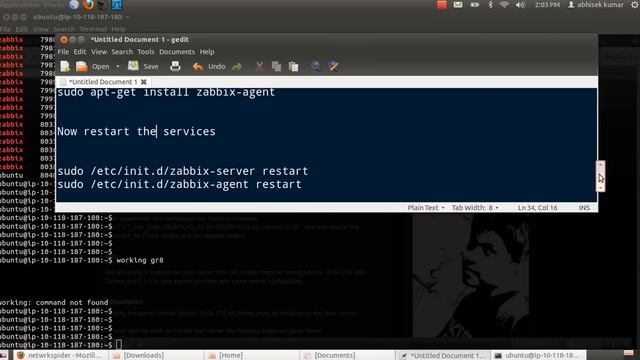The height and width of the screenshot is (360, 640).
Task: Click the zabbix-agent restart command line
Action: point(179,184)
